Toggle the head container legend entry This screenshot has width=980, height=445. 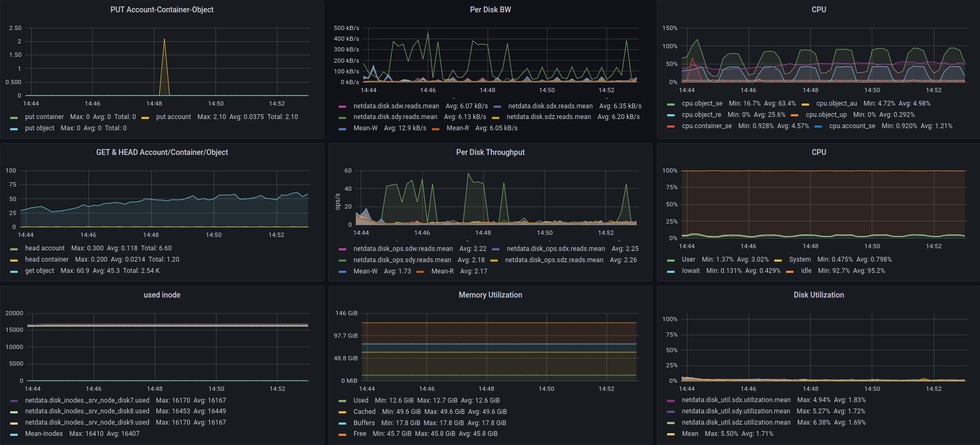tap(47, 259)
